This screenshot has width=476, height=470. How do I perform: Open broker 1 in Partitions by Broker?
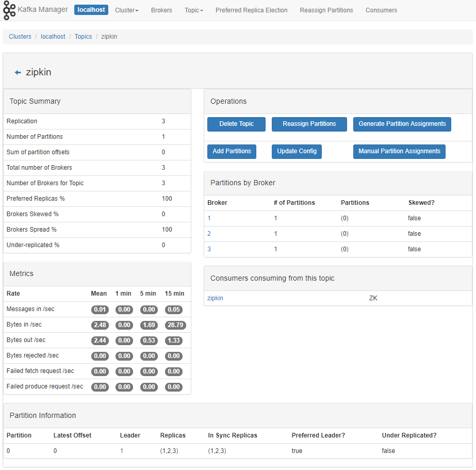coord(209,218)
